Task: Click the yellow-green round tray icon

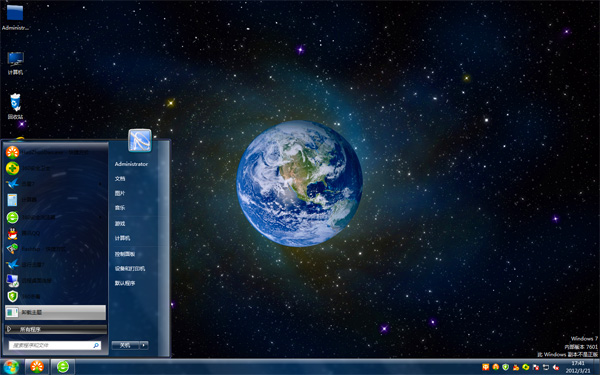Action: point(526,367)
